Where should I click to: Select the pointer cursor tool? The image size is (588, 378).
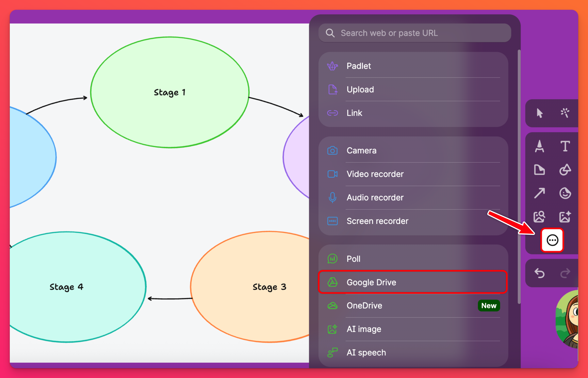pyautogui.click(x=539, y=113)
